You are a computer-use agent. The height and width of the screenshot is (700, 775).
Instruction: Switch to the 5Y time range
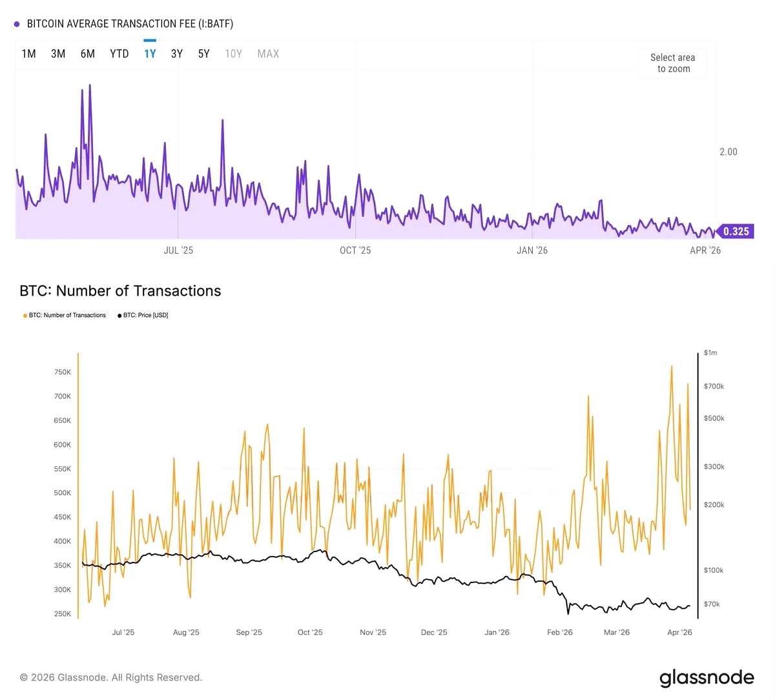tap(204, 54)
